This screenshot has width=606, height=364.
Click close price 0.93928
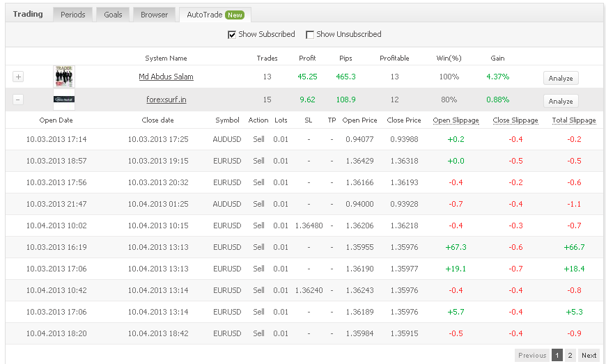tap(404, 204)
